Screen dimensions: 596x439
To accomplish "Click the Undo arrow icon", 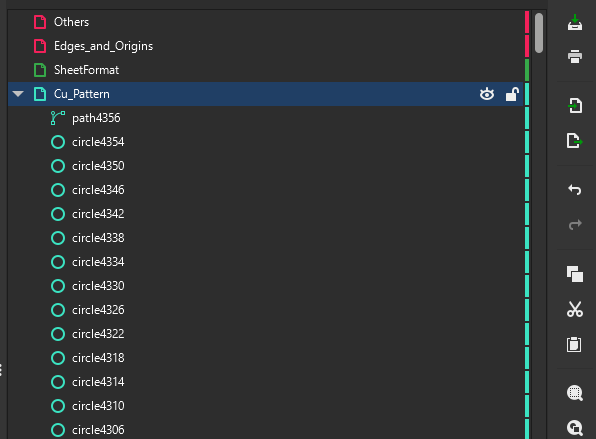I will [x=575, y=189].
